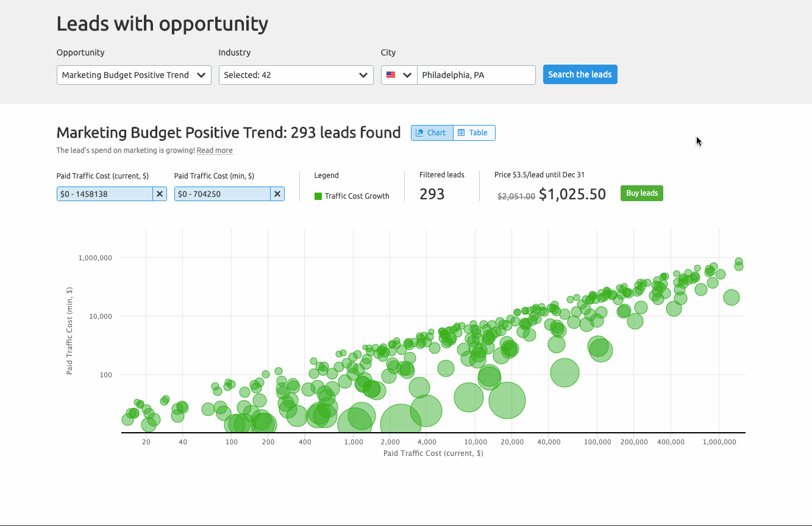
Task: Click the Paid Traffic Cost min range field
Action: click(222, 194)
